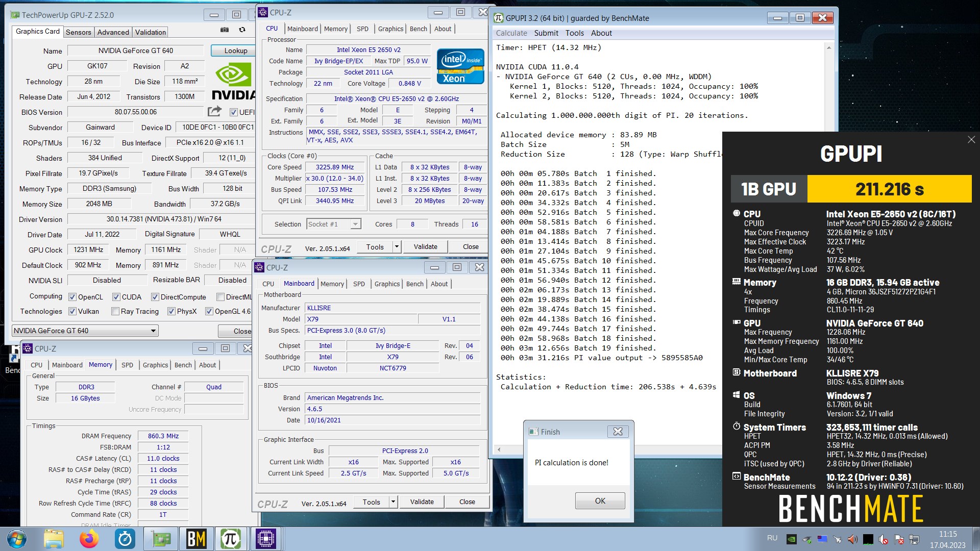This screenshot has height=551, width=980.
Task: Click the black CPU usage graph tray icon
Action: point(868,539)
